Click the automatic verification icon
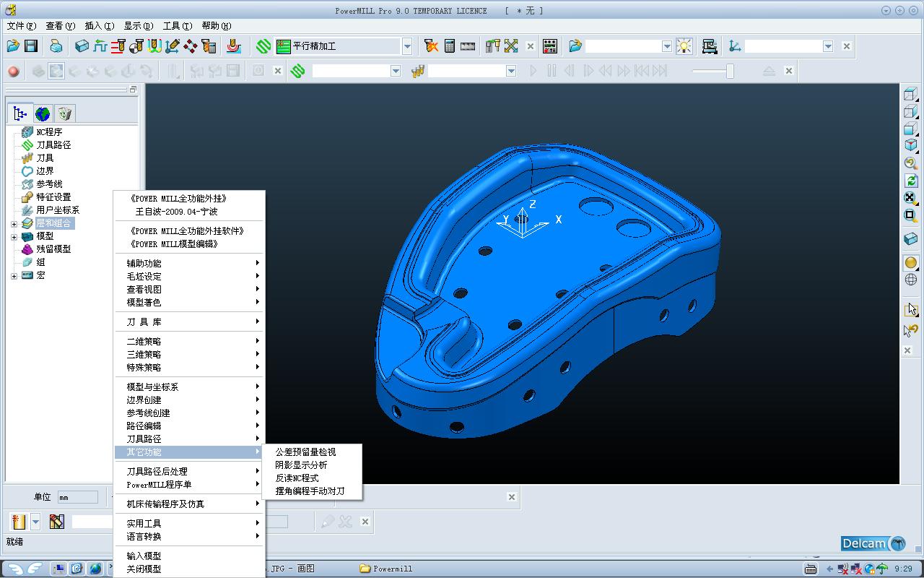Image resolution: width=924 pixels, height=578 pixels. click(x=209, y=46)
